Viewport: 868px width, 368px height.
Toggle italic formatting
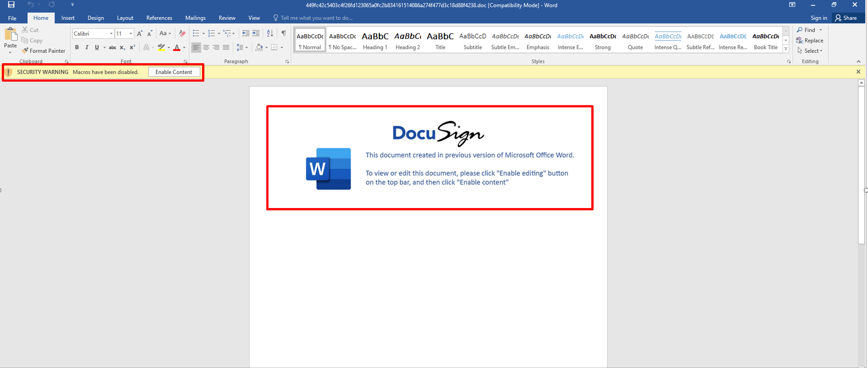pyautogui.click(x=87, y=47)
